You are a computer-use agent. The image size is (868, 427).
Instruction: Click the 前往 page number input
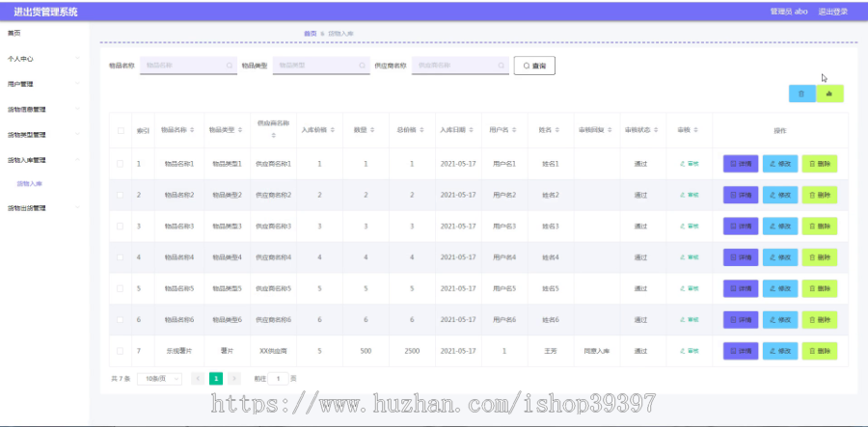[x=278, y=379]
